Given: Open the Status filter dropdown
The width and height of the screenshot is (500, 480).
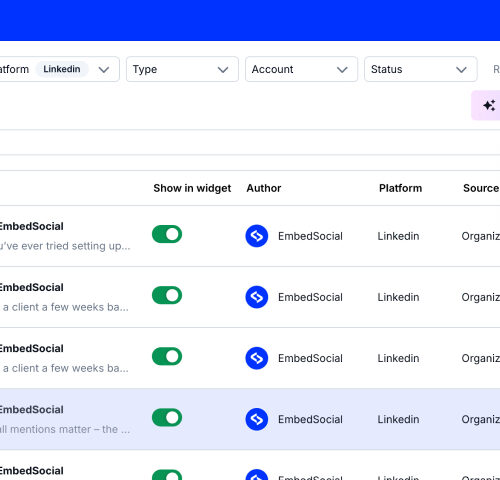Looking at the screenshot, I should click(x=421, y=69).
